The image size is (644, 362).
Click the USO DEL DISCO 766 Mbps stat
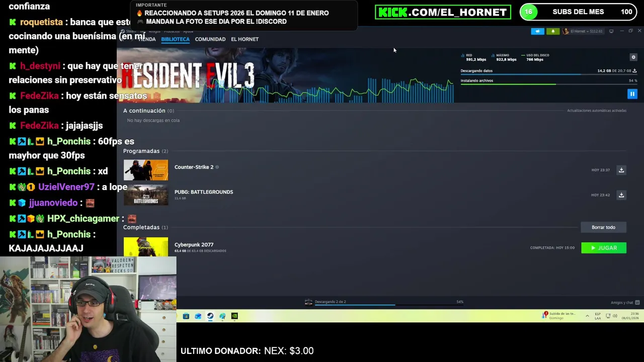[x=535, y=57]
